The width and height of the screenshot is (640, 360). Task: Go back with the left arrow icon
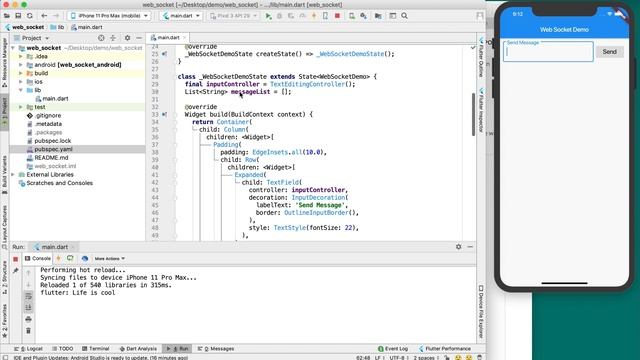click(44, 16)
